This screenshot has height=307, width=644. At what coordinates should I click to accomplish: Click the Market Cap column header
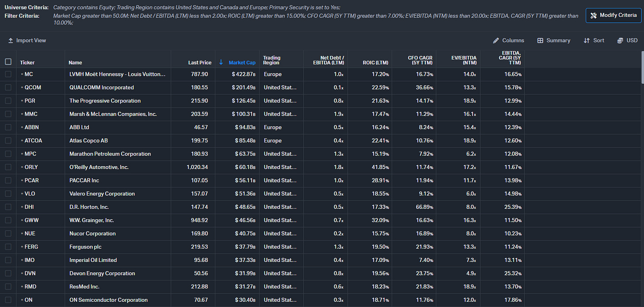[242, 62]
